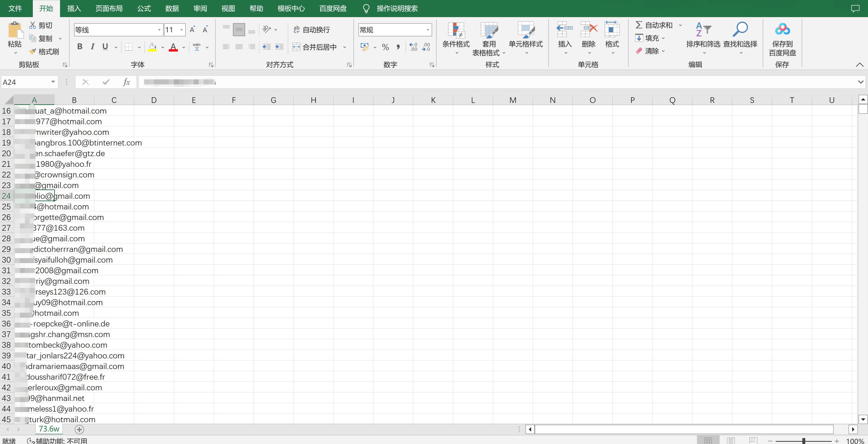Viewport: 868px width, 444px height.
Task: Click the Cut (剪切) scissors icon
Action: pyautogui.click(x=33, y=25)
